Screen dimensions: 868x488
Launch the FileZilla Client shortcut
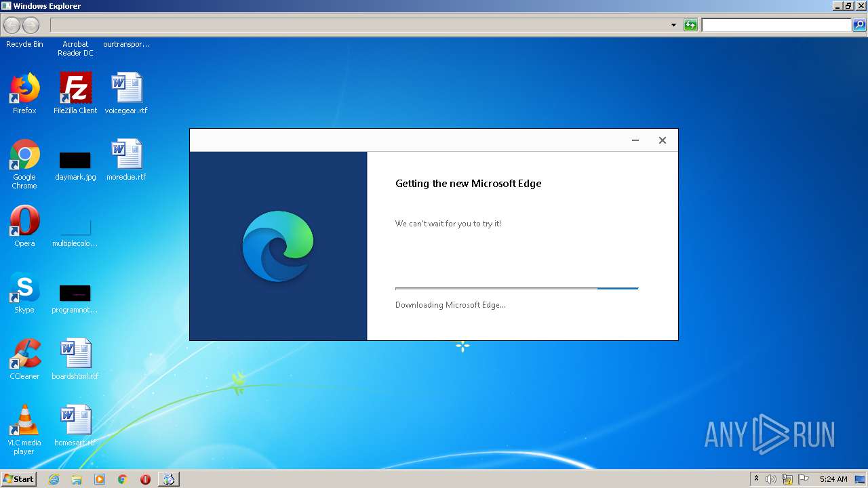pyautogui.click(x=75, y=94)
